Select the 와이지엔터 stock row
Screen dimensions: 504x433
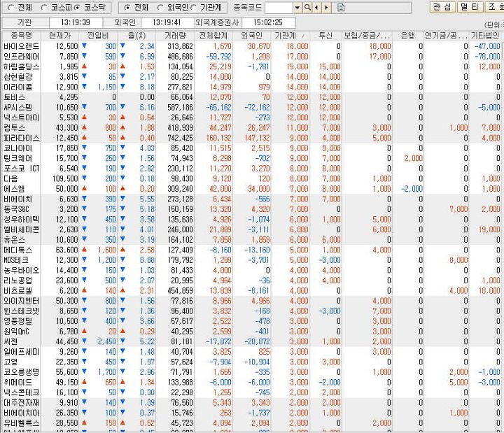(252, 301)
